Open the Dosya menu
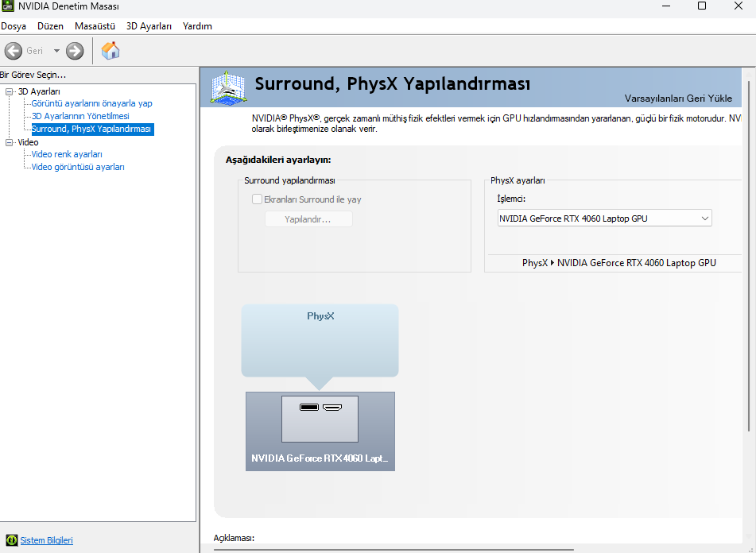The image size is (756, 553). 14,26
